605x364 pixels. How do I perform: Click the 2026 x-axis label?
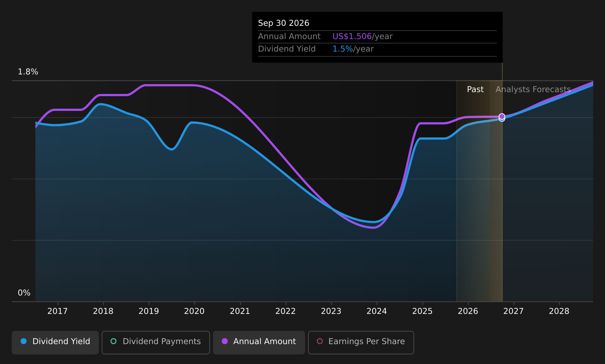tap(468, 311)
